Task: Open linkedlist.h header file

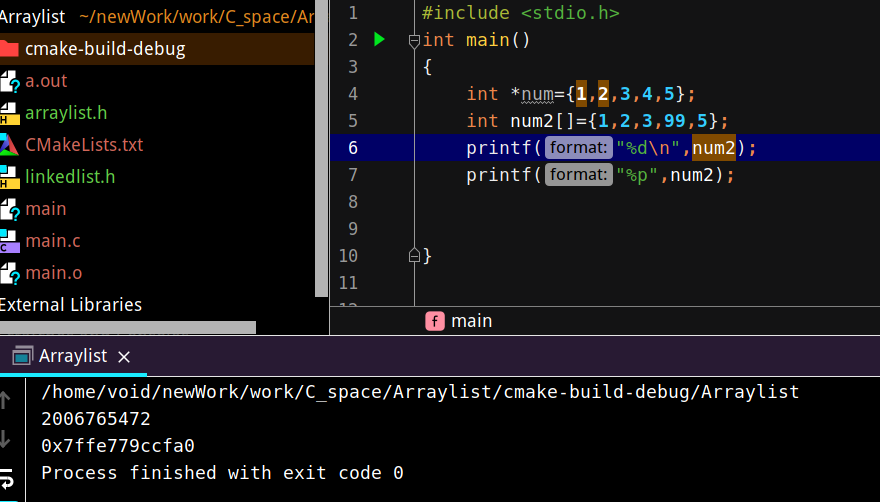Action: (70, 177)
